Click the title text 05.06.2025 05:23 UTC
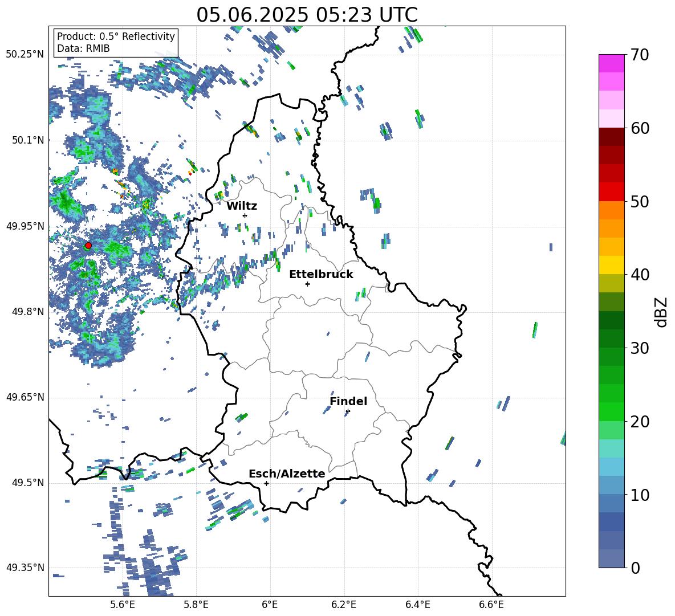Screen dimensions: 675x616 pos(307,15)
